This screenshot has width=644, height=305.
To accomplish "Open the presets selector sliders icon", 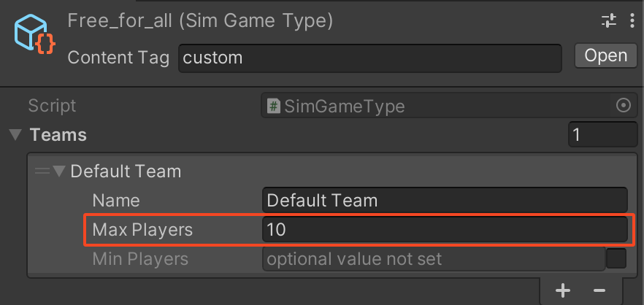I will (x=609, y=20).
